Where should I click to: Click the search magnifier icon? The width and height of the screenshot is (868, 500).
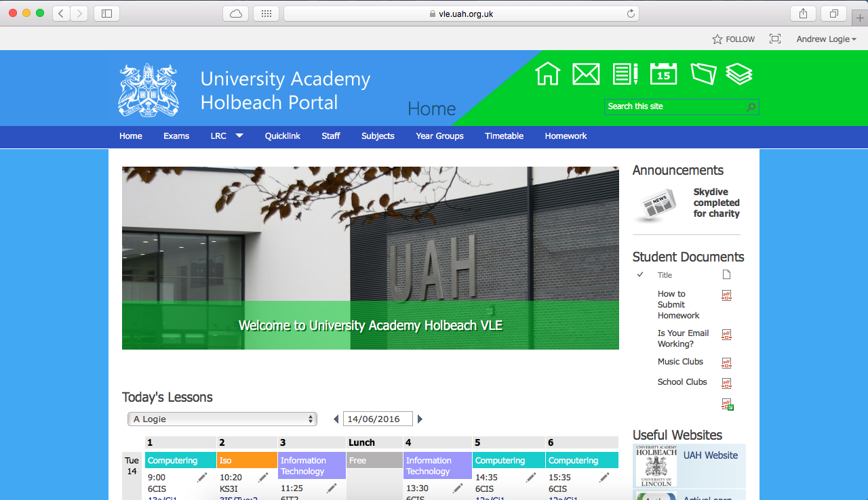point(751,107)
